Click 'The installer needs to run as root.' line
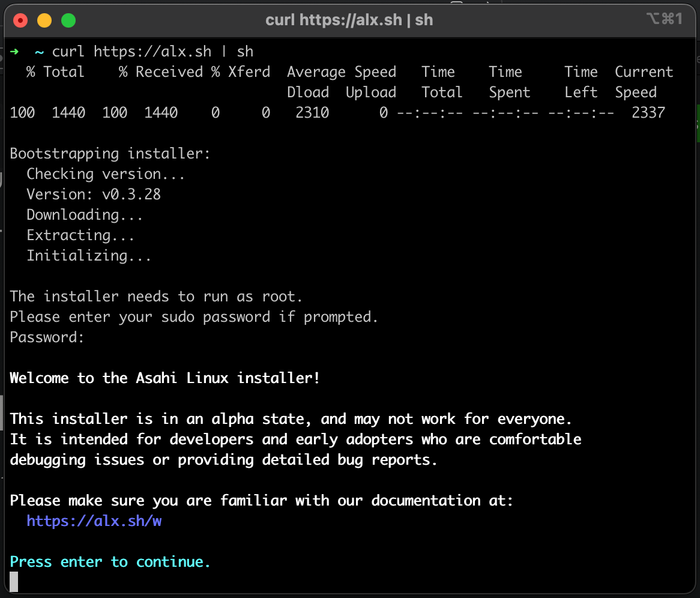This screenshot has width=700, height=598. [156, 297]
